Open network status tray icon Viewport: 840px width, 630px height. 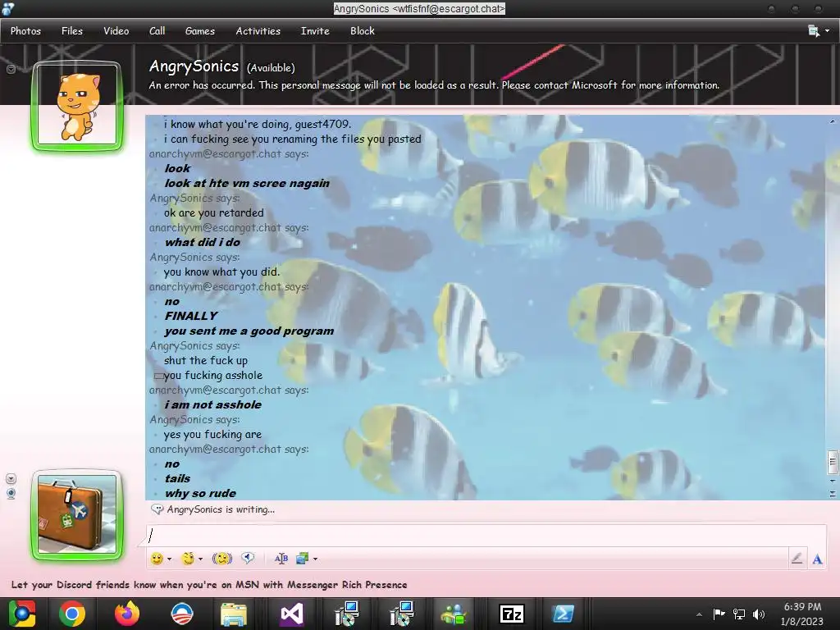(x=739, y=614)
